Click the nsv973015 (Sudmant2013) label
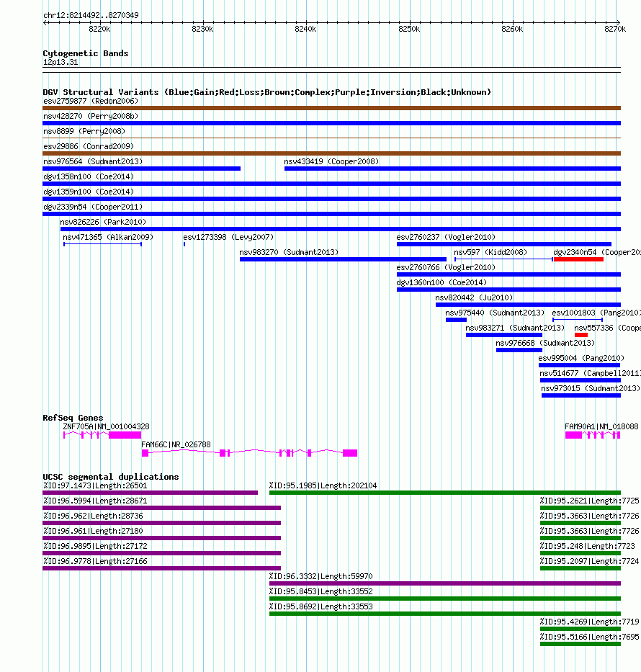 (591, 388)
